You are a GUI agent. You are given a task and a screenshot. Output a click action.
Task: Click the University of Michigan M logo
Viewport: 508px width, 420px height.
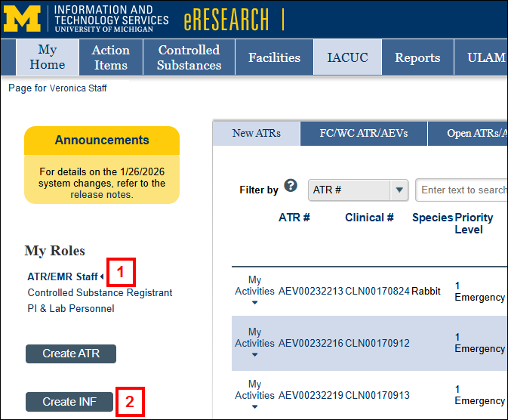coord(22,18)
